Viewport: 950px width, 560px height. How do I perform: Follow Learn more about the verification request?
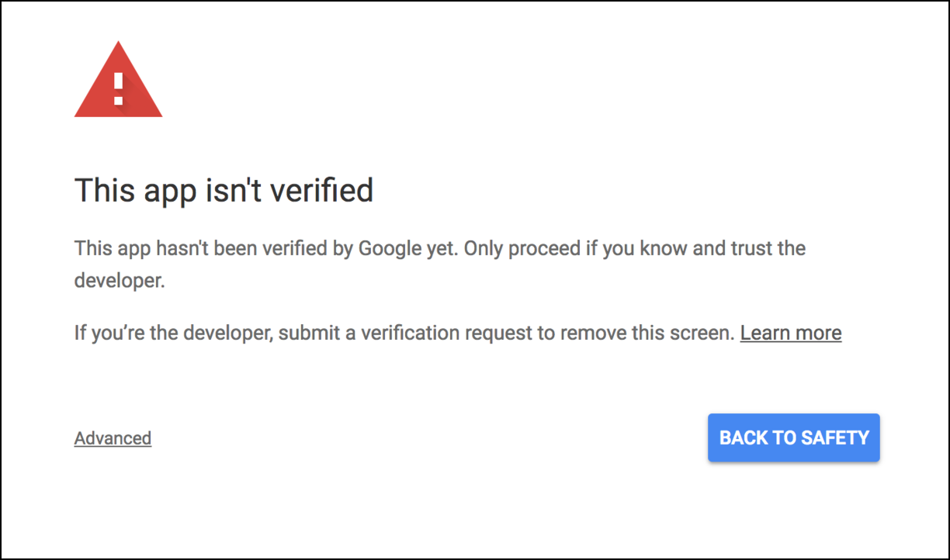pos(791,333)
